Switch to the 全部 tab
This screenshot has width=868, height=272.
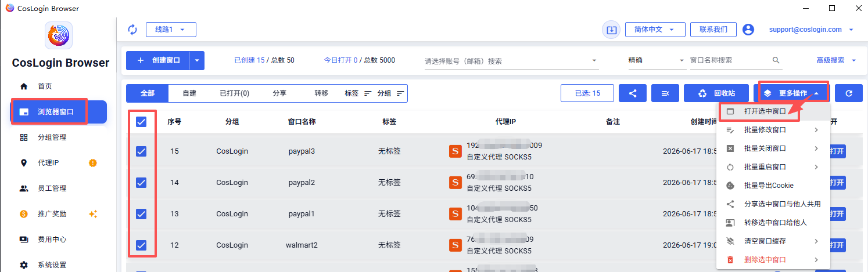(x=148, y=93)
